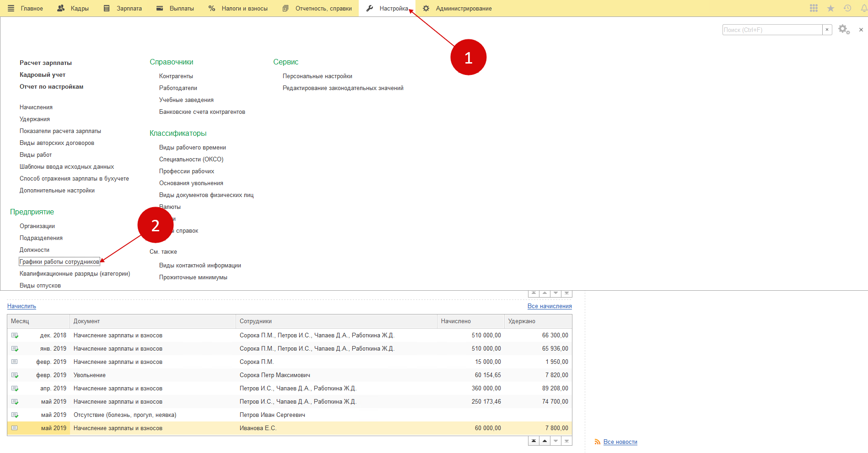Open the Выплаты section
This screenshot has height=453, width=868.
coord(182,8)
